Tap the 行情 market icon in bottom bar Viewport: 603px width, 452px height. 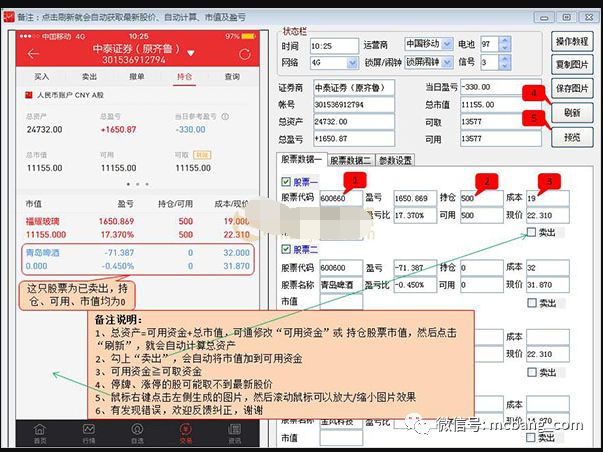[x=88, y=433]
